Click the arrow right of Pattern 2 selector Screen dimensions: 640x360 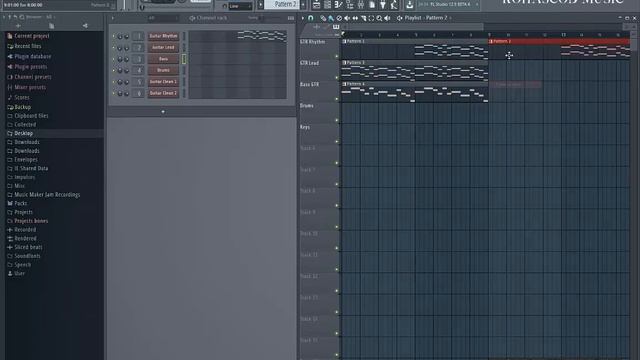tap(303, 5)
